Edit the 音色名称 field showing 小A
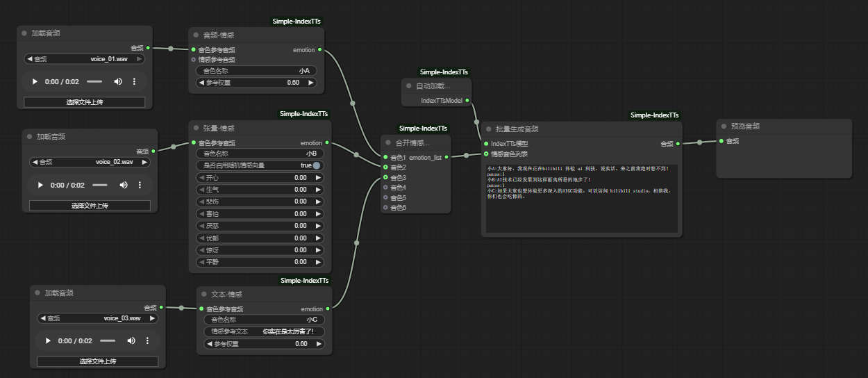This screenshot has height=378, width=868. point(256,71)
